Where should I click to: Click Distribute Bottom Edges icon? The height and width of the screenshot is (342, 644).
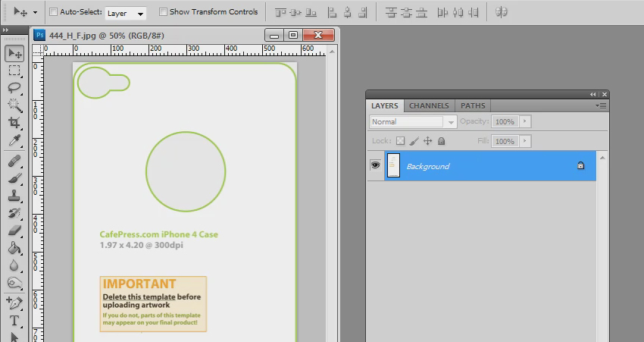421,12
